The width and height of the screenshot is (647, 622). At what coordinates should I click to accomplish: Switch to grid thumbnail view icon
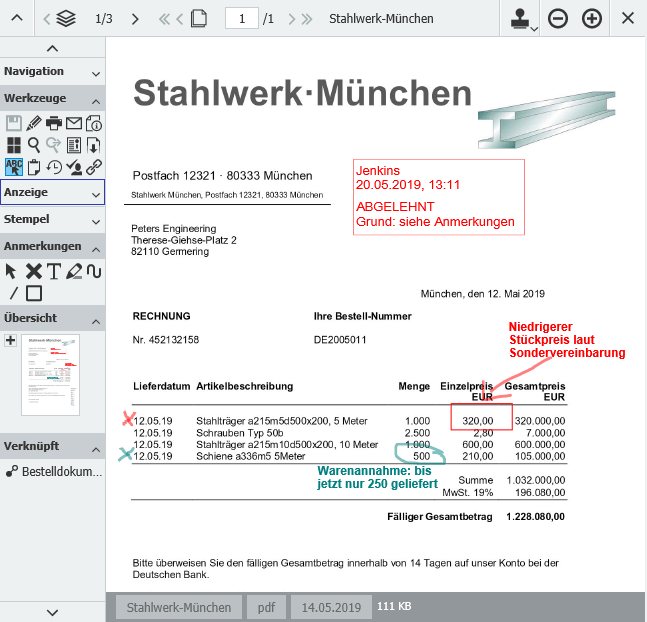pyautogui.click(x=14, y=145)
